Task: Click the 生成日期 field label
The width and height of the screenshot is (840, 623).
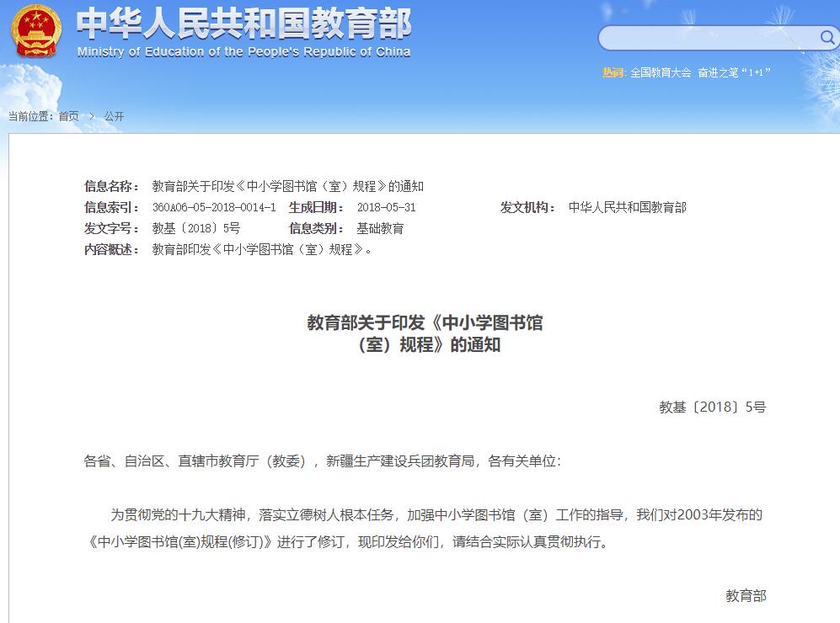Action: pyautogui.click(x=316, y=207)
